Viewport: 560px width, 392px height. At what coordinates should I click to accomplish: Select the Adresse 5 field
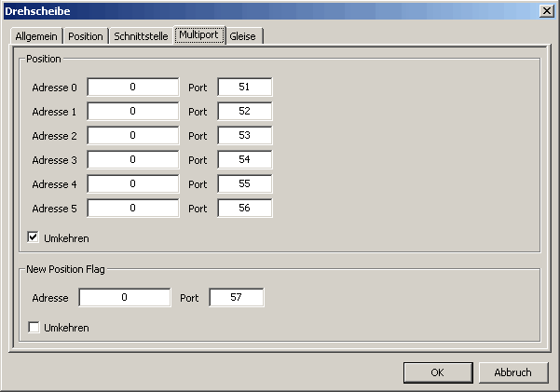(132, 208)
